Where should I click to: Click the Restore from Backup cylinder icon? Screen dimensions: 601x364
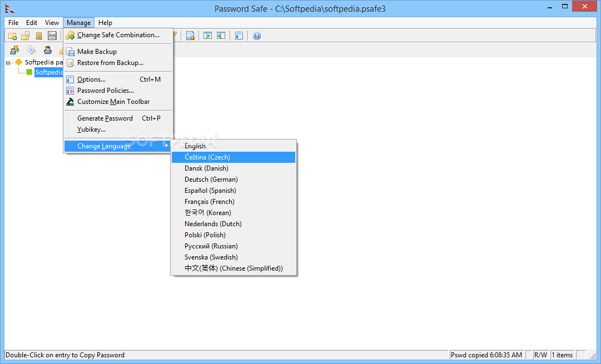click(70, 62)
